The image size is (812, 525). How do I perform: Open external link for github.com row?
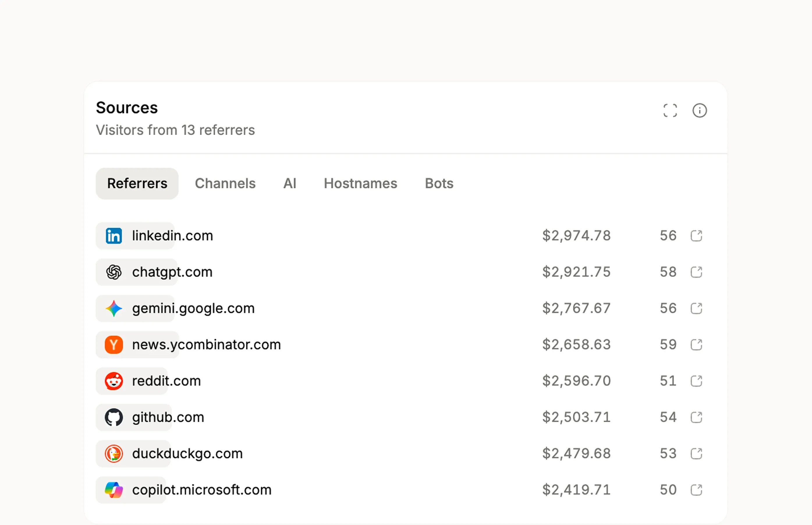click(696, 417)
